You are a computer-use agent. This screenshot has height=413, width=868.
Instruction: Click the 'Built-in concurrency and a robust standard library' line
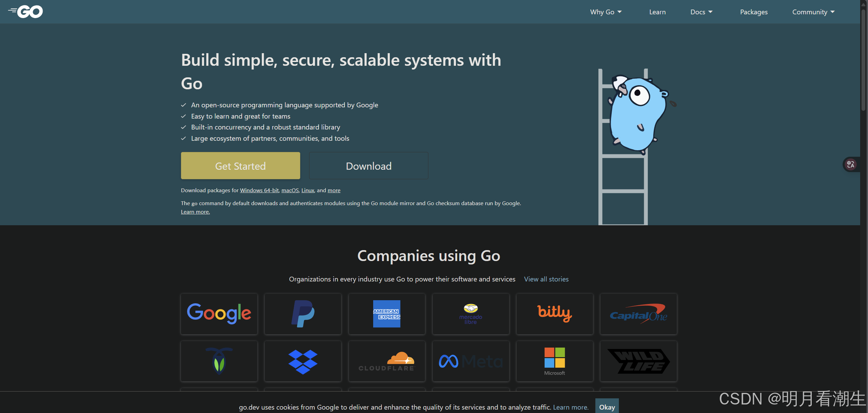point(266,127)
